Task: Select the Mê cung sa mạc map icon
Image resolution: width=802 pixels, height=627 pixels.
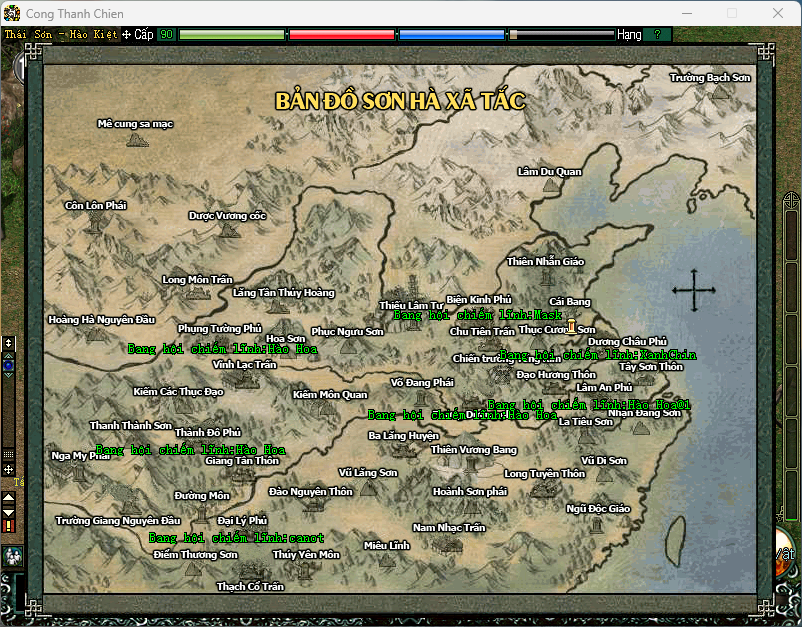Action: 137,140
